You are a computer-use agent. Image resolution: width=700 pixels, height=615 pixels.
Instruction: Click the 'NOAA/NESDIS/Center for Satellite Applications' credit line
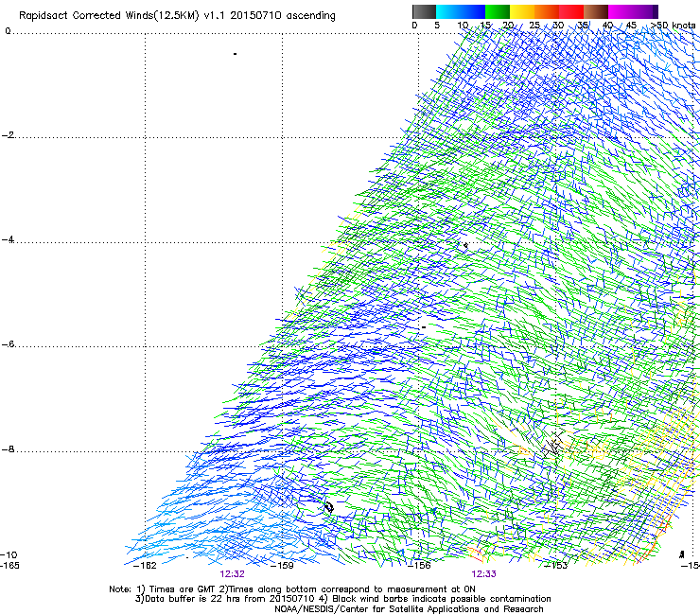[409, 609]
